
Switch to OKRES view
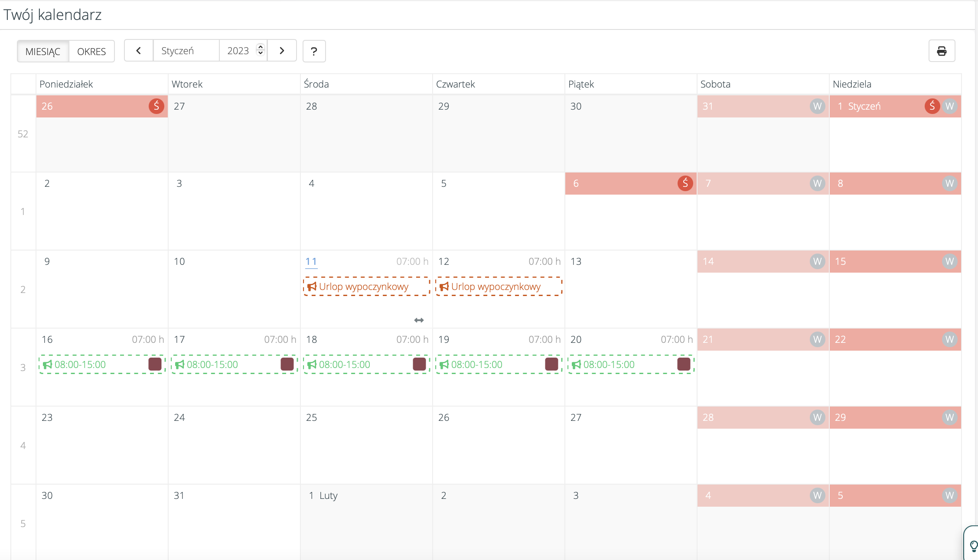[91, 52]
